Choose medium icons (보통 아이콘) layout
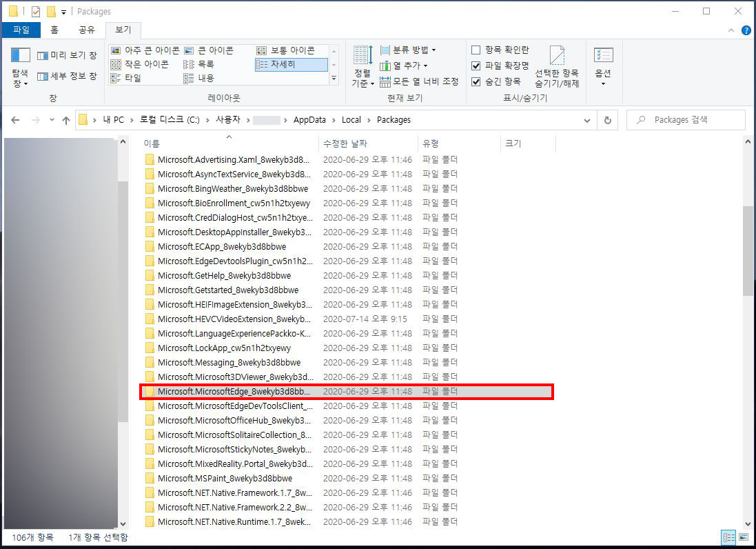The image size is (756, 549). click(286, 50)
